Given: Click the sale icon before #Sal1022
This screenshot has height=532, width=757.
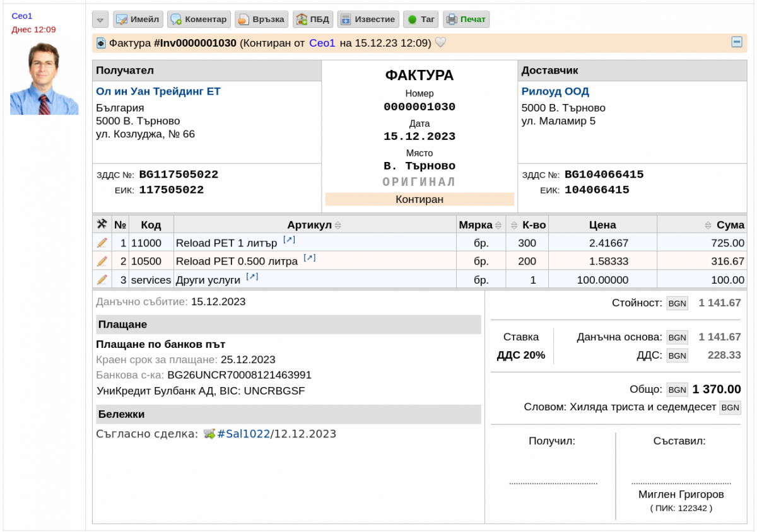Looking at the screenshot, I should (x=209, y=434).
